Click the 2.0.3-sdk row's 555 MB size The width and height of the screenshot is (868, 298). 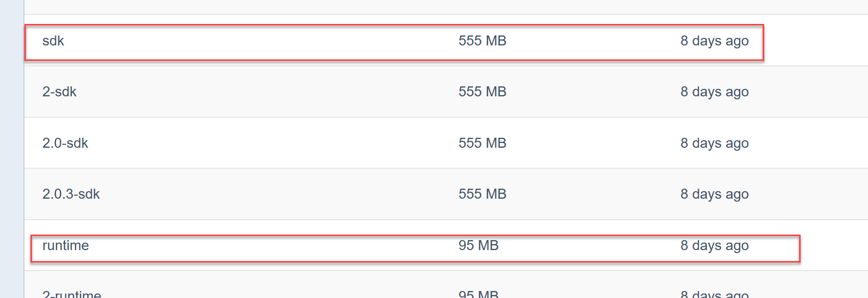coord(482,194)
